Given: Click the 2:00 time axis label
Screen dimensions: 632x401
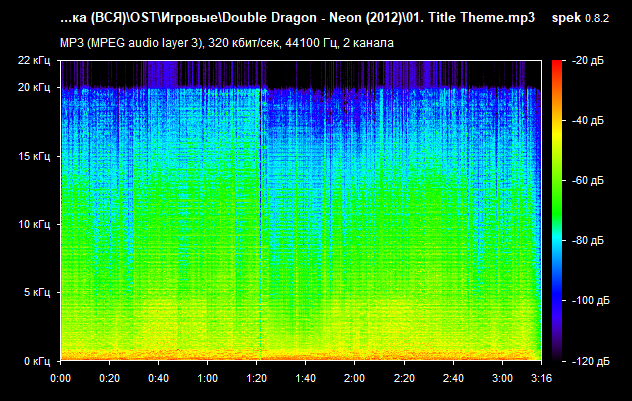Looking at the screenshot, I should [x=354, y=379].
